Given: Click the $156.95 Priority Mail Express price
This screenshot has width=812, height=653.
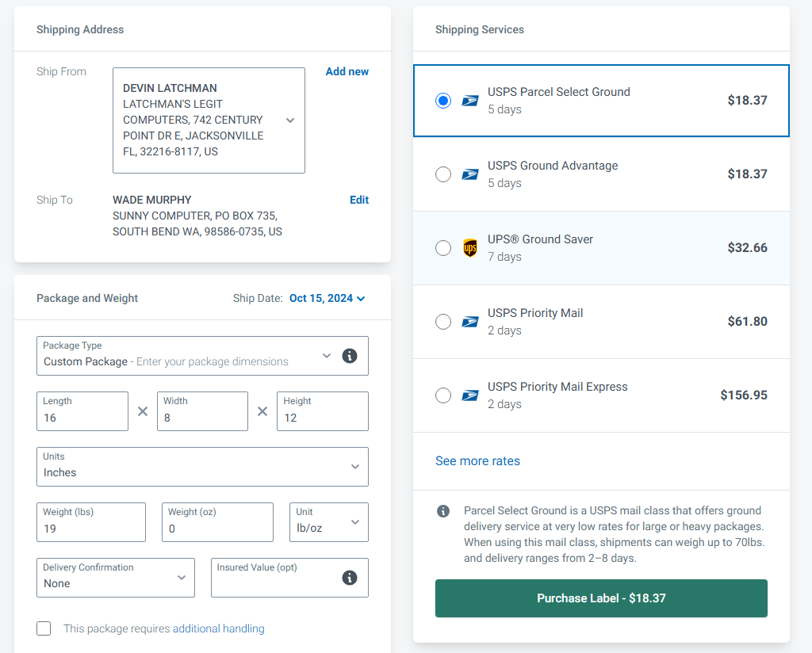Looking at the screenshot, I should 744,395.
